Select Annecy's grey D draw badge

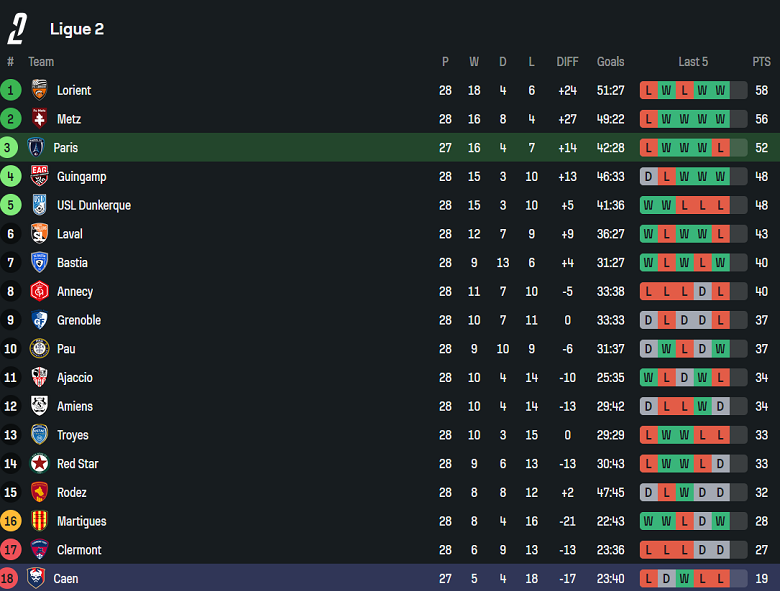click(702, 291)
